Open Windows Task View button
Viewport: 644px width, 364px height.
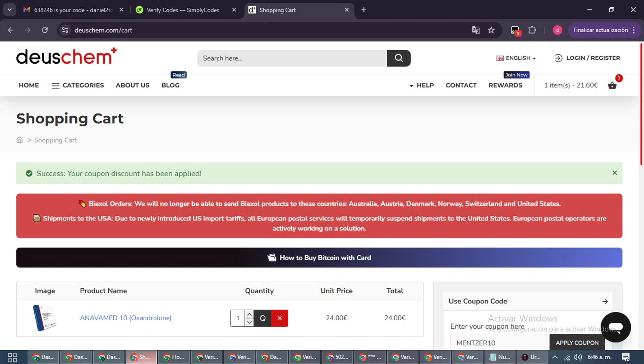click(12, 357)
